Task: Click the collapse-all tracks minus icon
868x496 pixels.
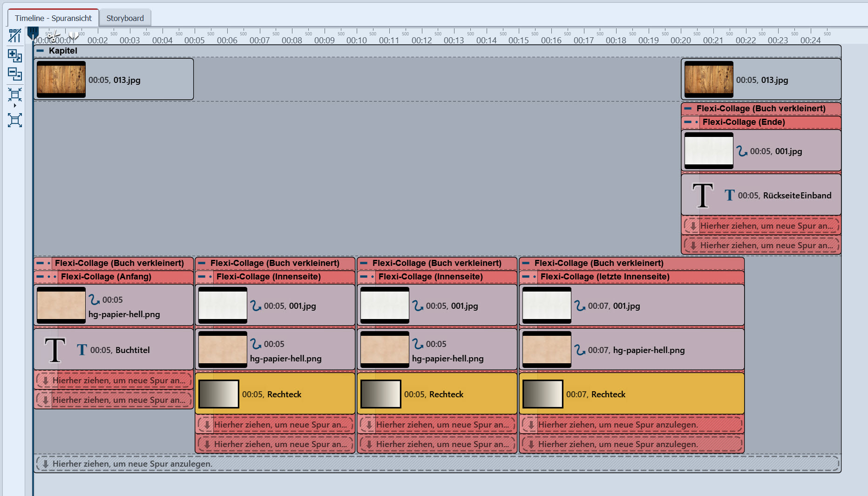Action: [x=15, y=74]
